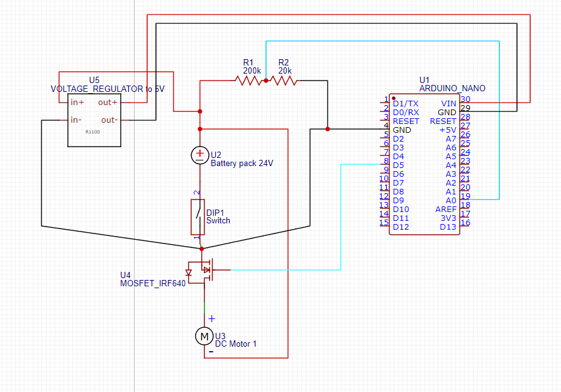
Task: Select the MOSFET_IRF640 text label
Action: tap(153, 284)
